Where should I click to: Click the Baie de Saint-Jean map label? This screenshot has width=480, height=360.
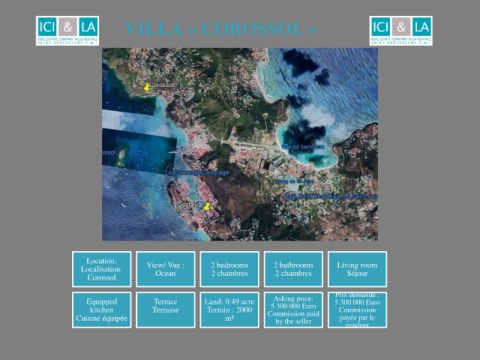(303, 147)
